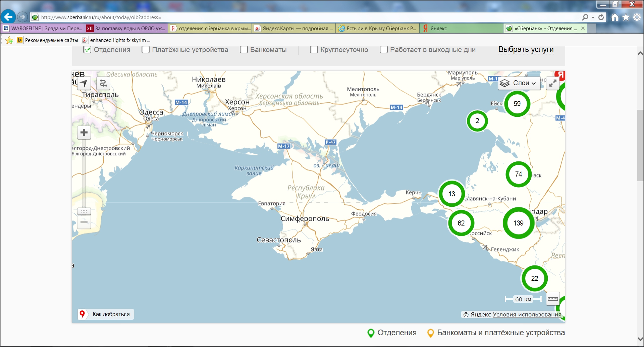The height and width of the screenshot is (347, 644).
Task: Zoom out with the map minus button
Action: pyautogui.click(x=84, y=222)
